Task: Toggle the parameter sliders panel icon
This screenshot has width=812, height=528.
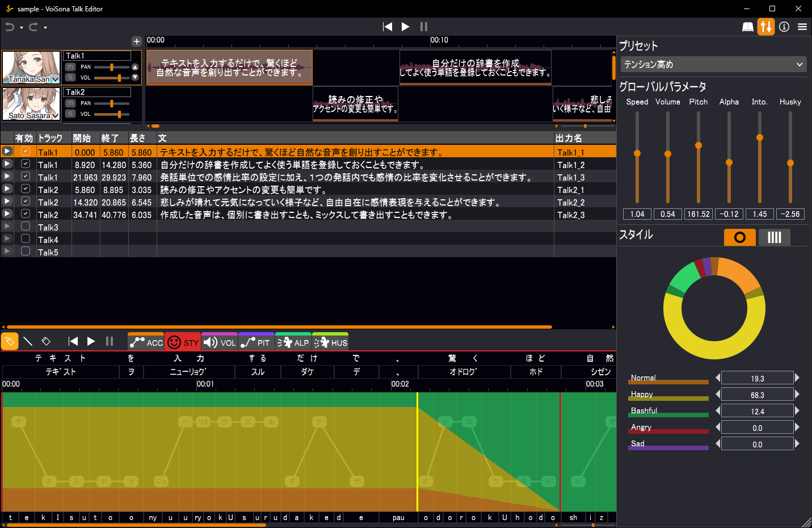Action: [x=765, y=27]
